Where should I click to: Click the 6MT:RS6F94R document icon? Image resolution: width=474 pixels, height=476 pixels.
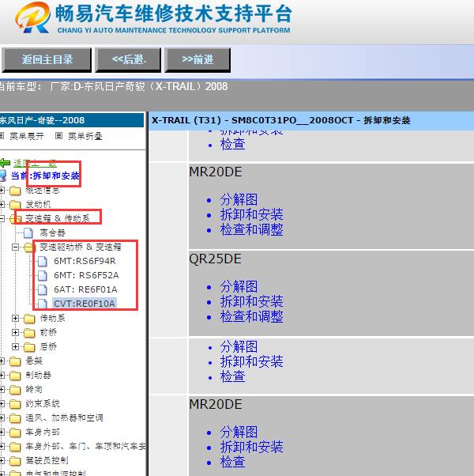tap(43, 261)
